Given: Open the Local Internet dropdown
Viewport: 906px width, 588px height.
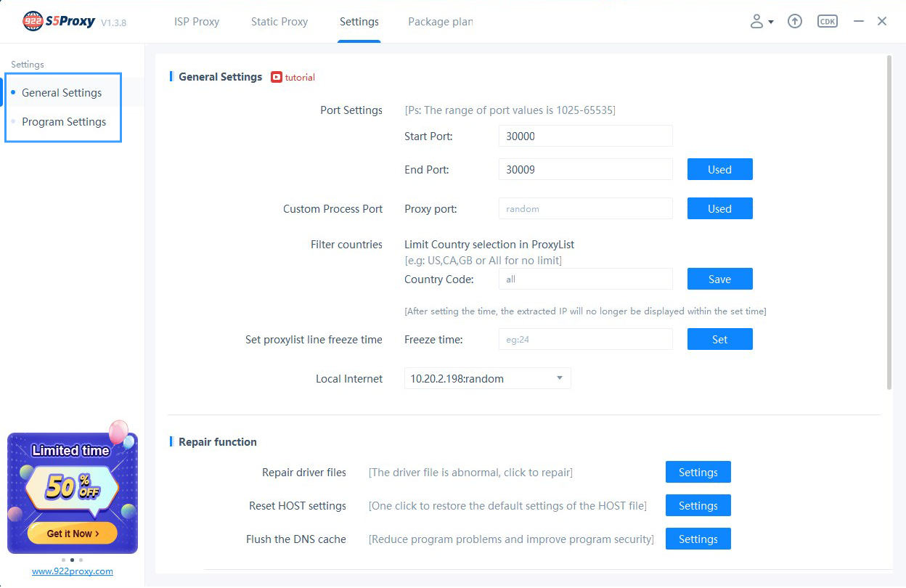Looking at the screenshot, I should point(487,378).
